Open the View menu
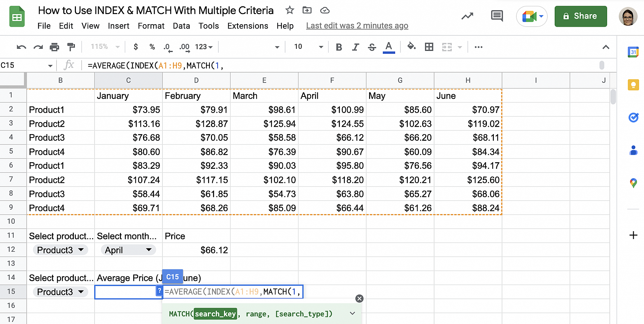The image size is (644, 324). click(x=90, y=26)
